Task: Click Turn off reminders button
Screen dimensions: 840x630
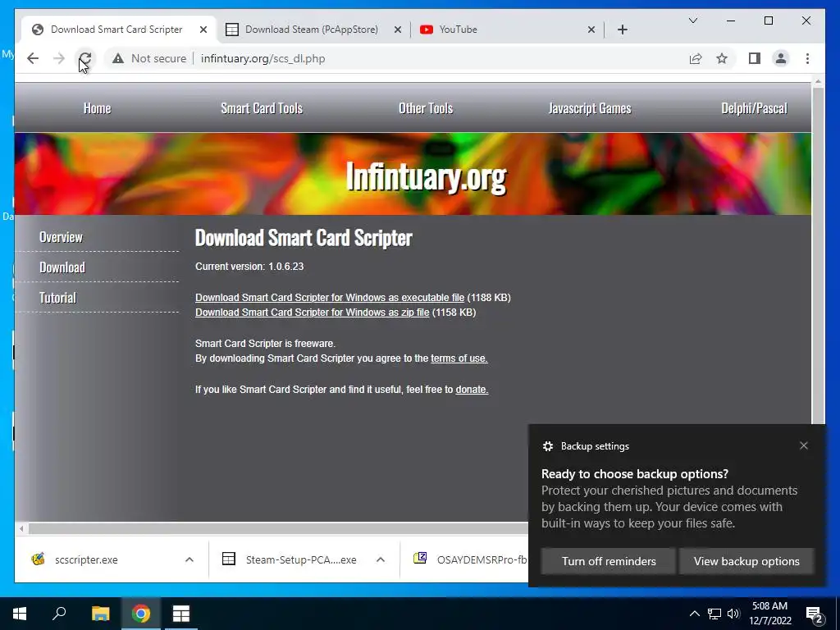Action: click(609, 561)
